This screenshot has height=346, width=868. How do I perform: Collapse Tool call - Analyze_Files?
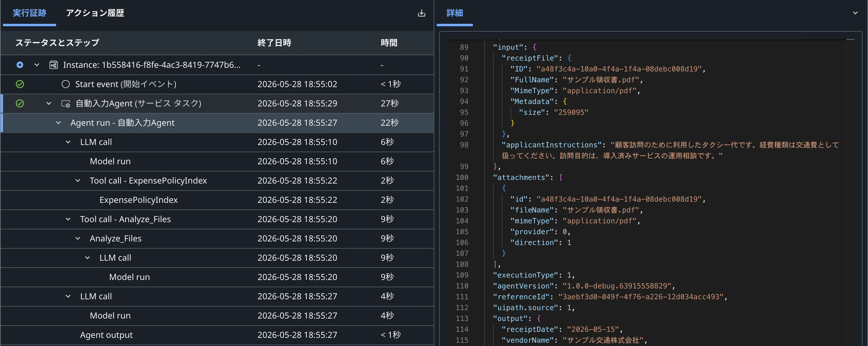coord(68,219)
